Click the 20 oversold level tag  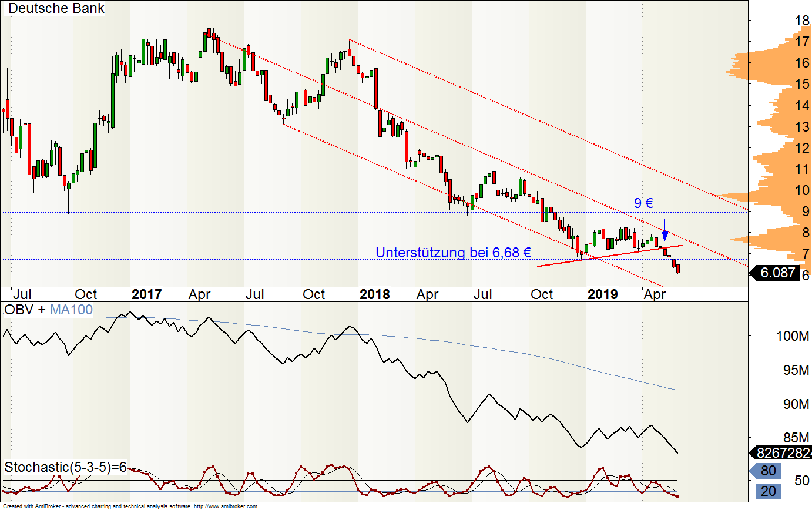(x=767, y=492)
